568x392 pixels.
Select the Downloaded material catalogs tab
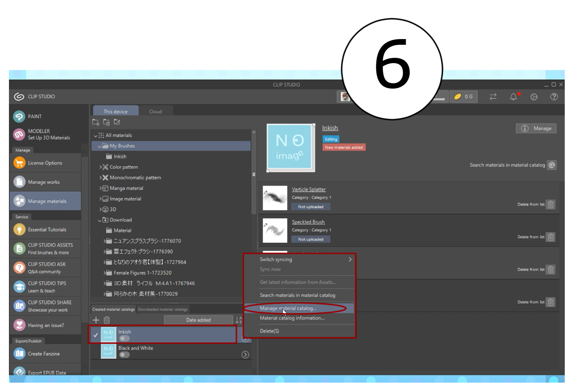(x=163, y=309)
